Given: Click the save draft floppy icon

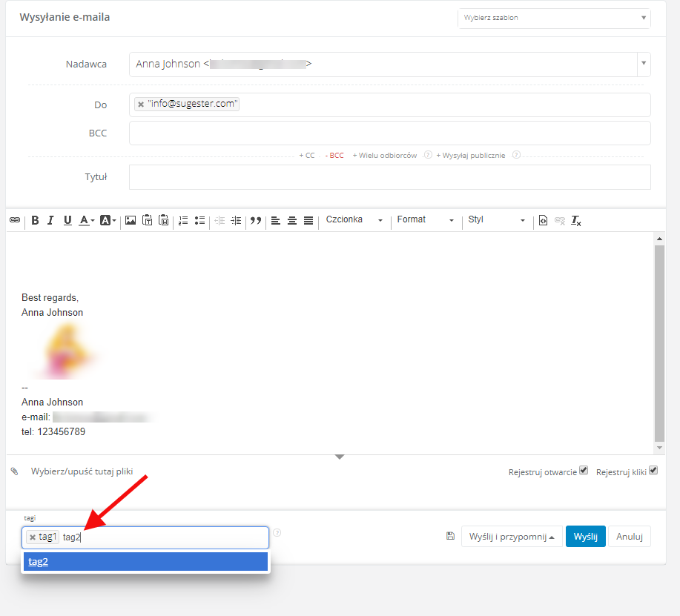Looking at the screenshot, I should click(451, 536).
